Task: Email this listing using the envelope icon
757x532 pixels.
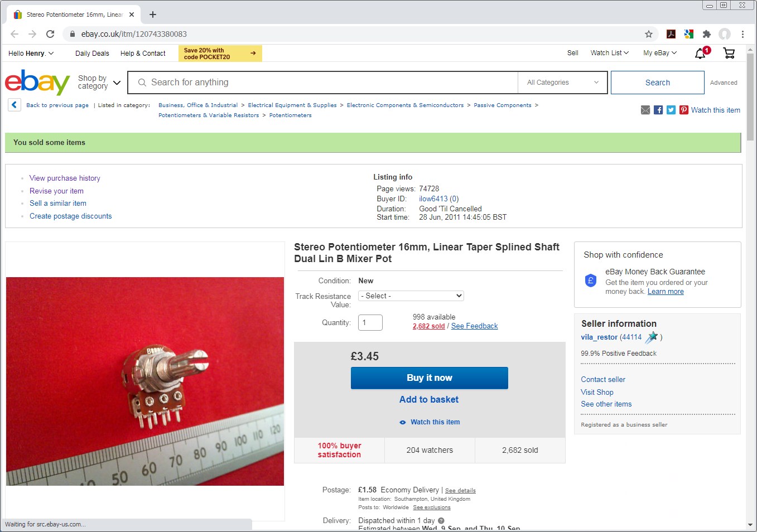Action: click(x=645, y=110)
